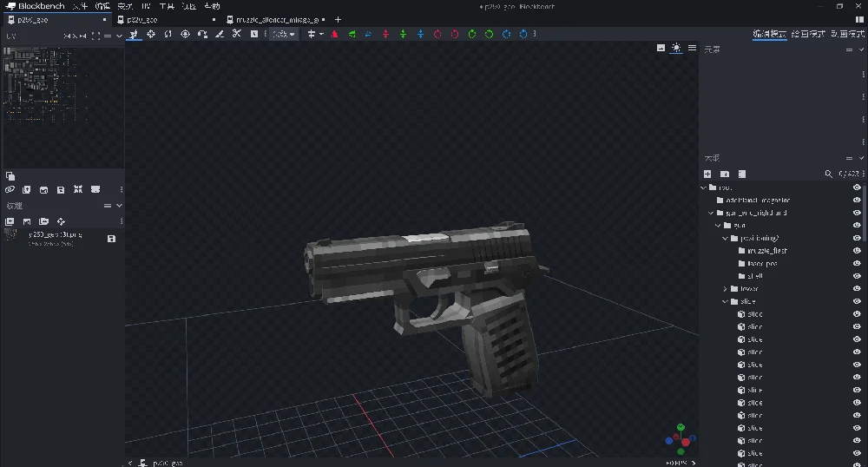
Task: Click the viewport screenshot image icon
Action: (661, 48)
